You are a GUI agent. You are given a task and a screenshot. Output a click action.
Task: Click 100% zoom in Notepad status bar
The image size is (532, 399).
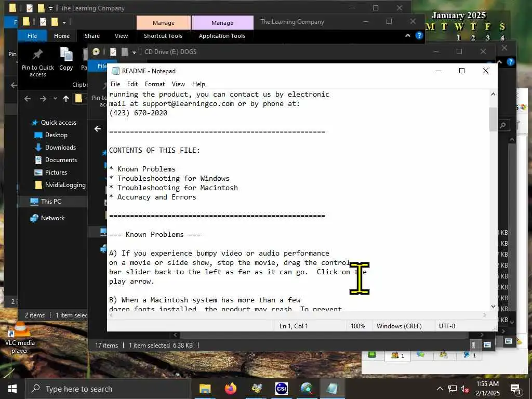358,326
